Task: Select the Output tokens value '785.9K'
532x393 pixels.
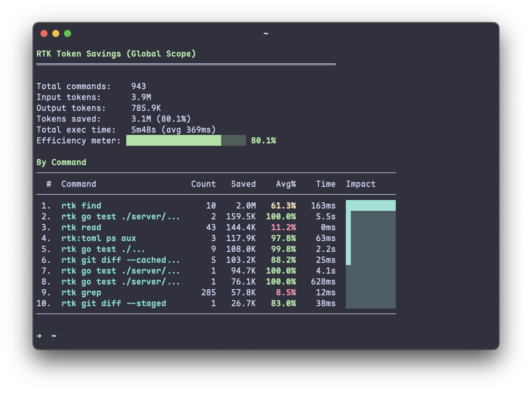Action: (x=146, y=108)
